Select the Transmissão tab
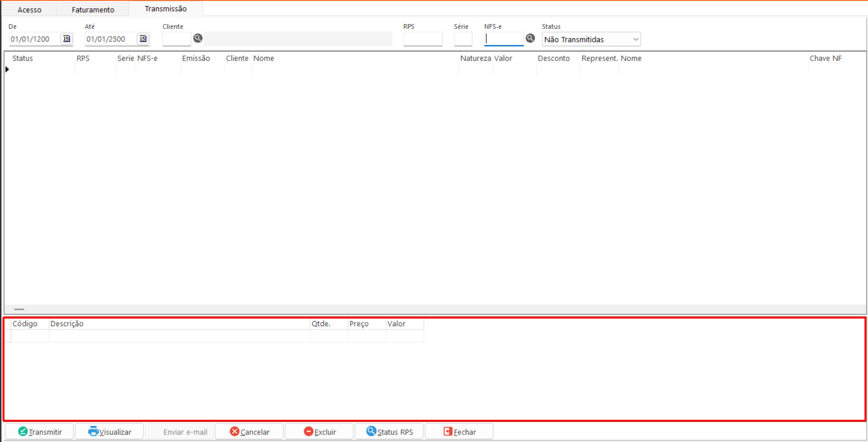 click(x=166, y=9)
